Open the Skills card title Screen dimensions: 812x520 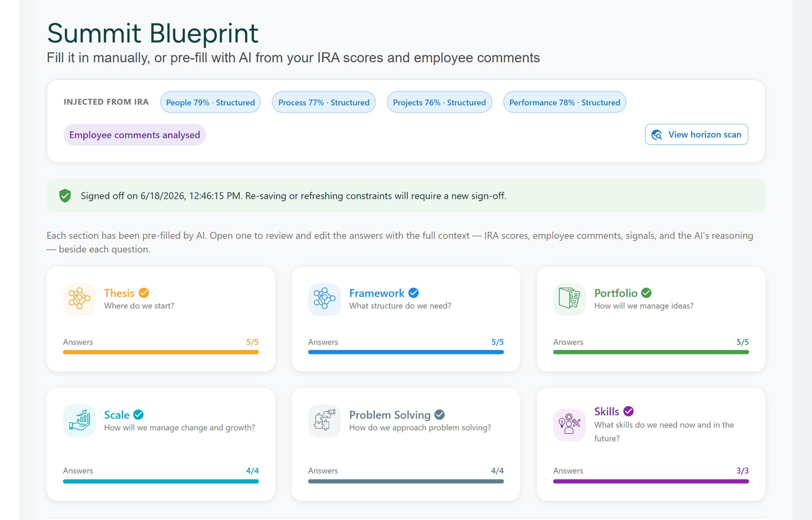606,411
